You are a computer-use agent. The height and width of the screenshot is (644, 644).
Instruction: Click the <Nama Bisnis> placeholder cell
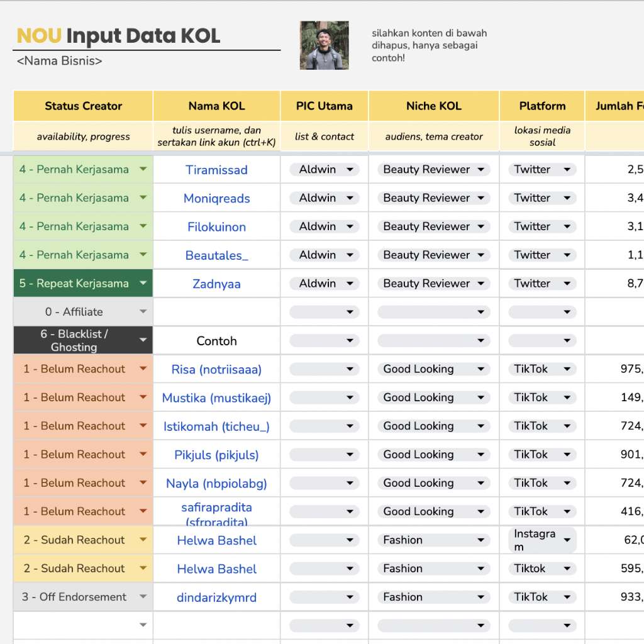point(60,61)
